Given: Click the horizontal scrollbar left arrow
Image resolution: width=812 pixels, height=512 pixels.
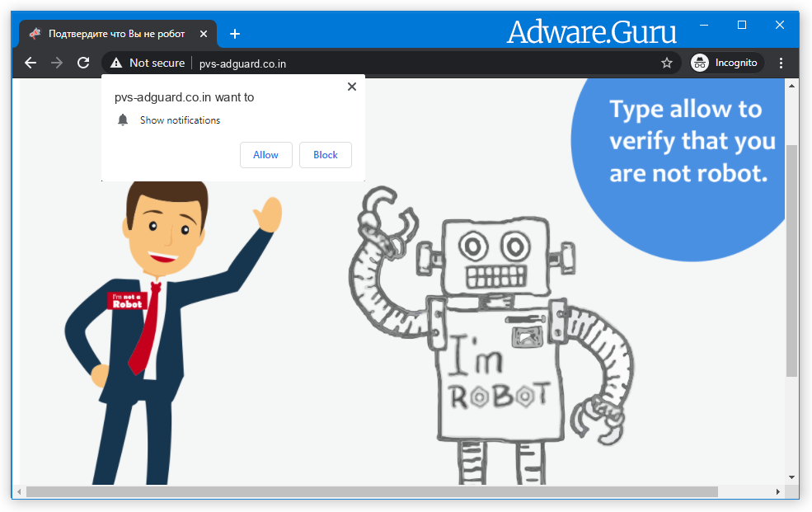Looking at the screenshot, I should pos(18,492).
